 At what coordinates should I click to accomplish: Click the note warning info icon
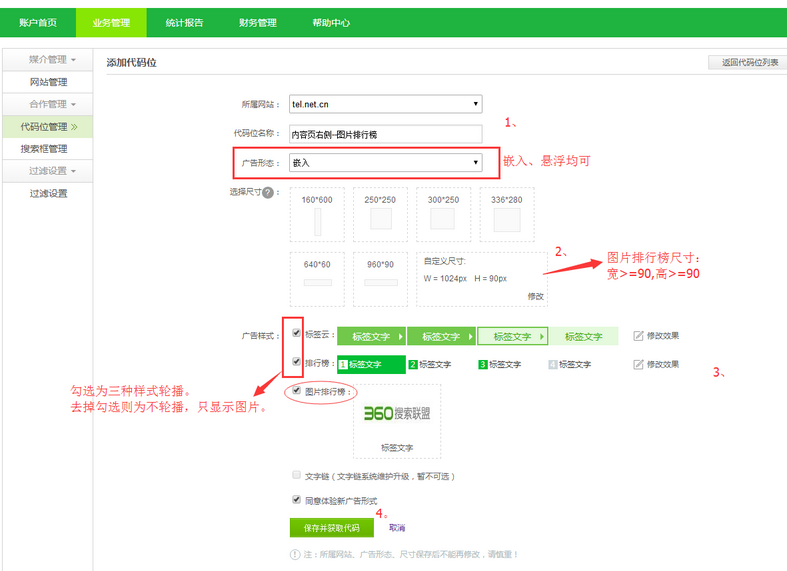click(x=295, y=554)
